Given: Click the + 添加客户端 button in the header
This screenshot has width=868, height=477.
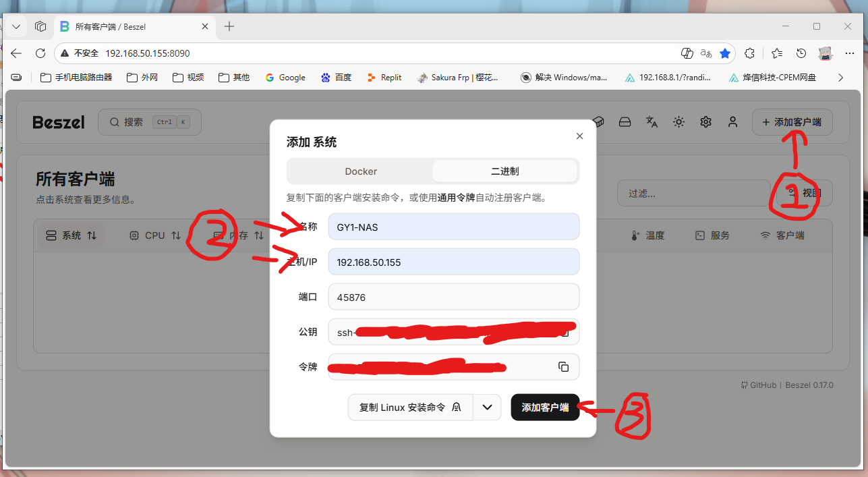Looking at the screenshot, I should click(792, 122).
